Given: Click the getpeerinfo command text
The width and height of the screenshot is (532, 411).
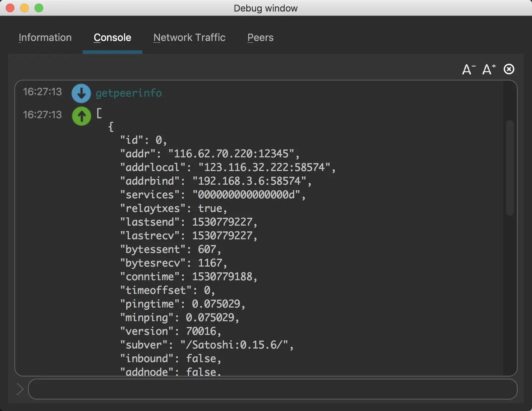Looking at the screenshot, I should click(x=129, y=93).
